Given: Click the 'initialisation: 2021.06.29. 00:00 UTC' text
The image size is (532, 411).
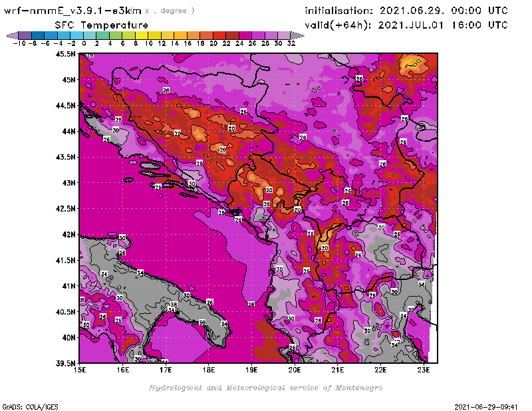Looking at the screenshot, I should coord(406,11).
